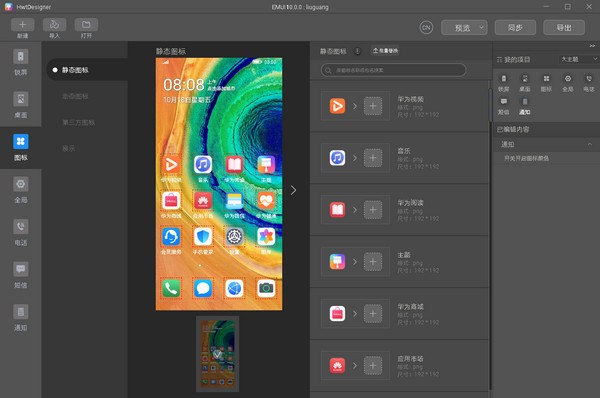The image size is (600, 398).
Task: Select 图标 module in left sidebar
Action: [x=21, y=147]
